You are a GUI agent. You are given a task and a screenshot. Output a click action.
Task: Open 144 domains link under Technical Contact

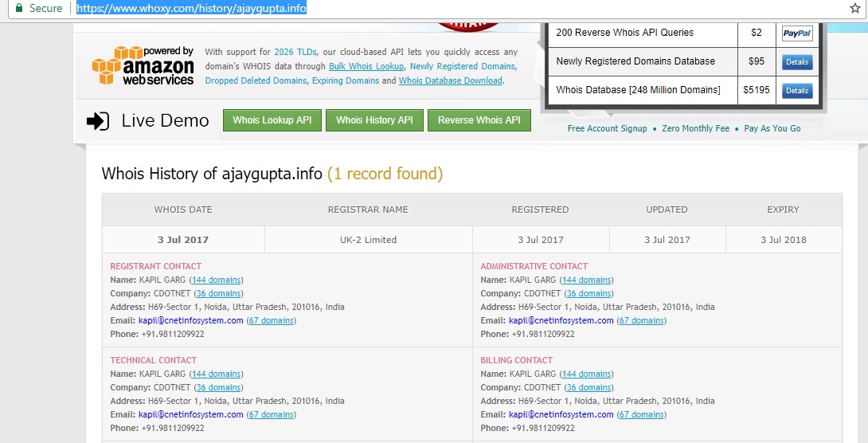217,374
